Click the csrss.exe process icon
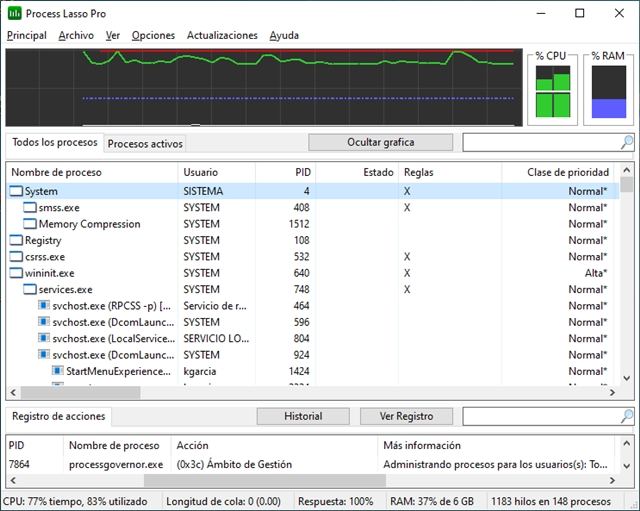The width and height of the screenshot is (640, 511). pos(16,256)
